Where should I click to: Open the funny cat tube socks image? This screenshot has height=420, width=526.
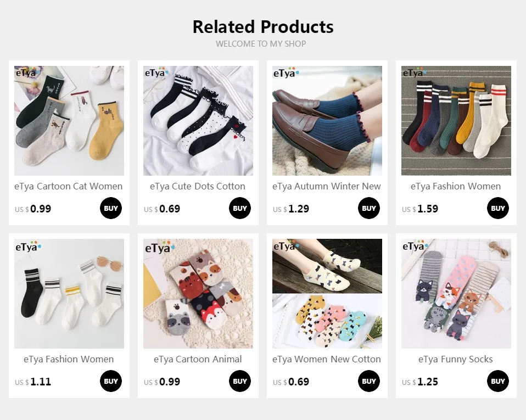tap(456, 294)
